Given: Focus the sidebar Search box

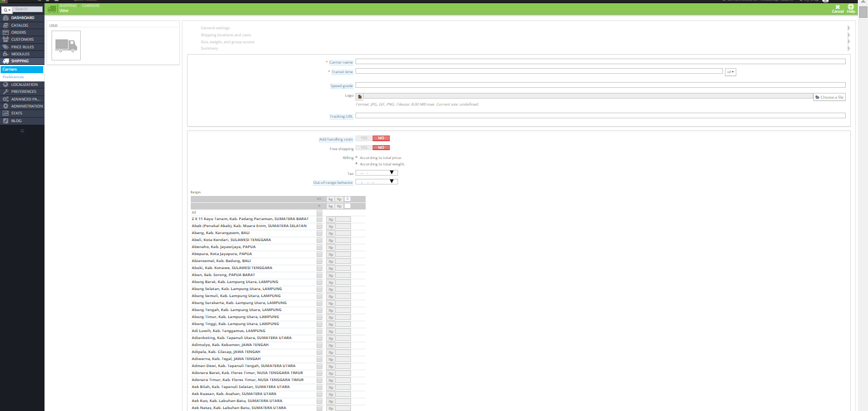Looking at the screenshot, I should tap(28, 10).
